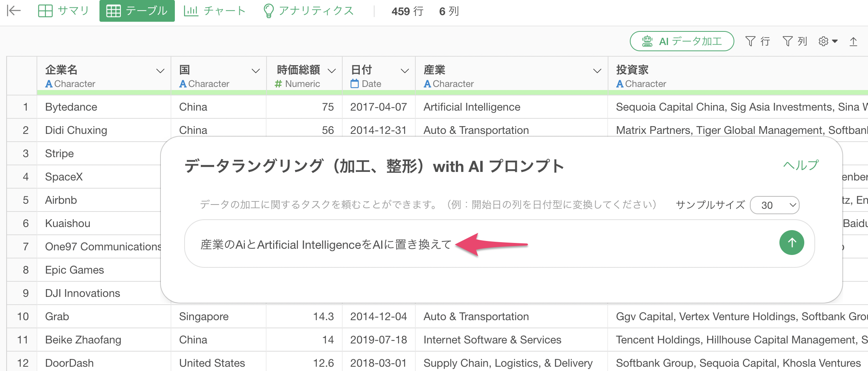Image resolution: width=868 pixels, height=371 pixels.
Task: Click the Tencent Holdings investor cell
Action: point(738,340)
